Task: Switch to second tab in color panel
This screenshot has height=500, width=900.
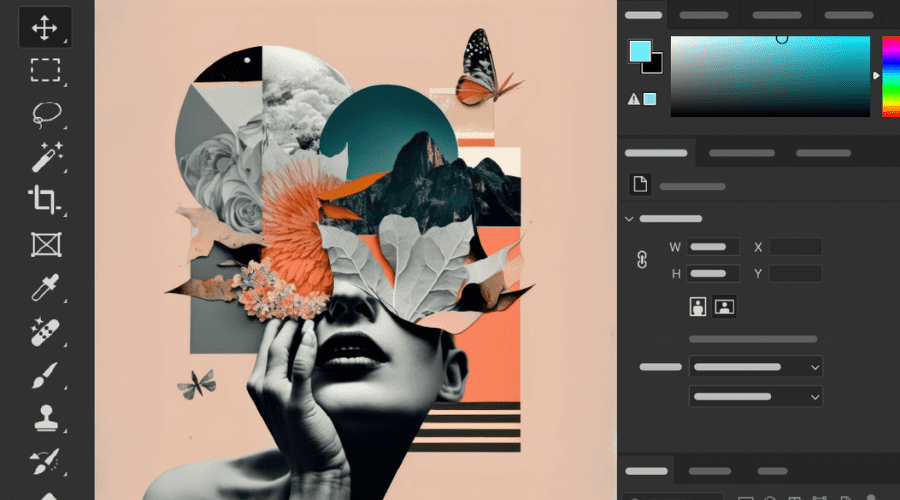Action: tap(702, 15)
